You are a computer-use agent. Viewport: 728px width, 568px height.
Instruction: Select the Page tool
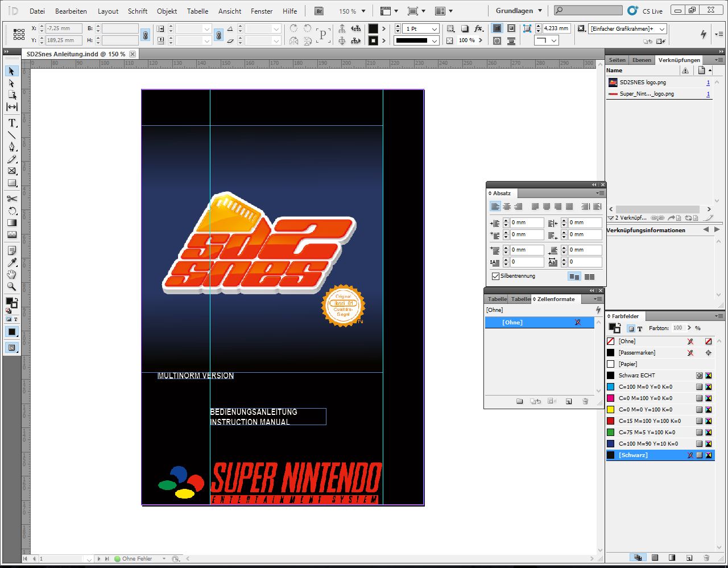coord(11,95)
